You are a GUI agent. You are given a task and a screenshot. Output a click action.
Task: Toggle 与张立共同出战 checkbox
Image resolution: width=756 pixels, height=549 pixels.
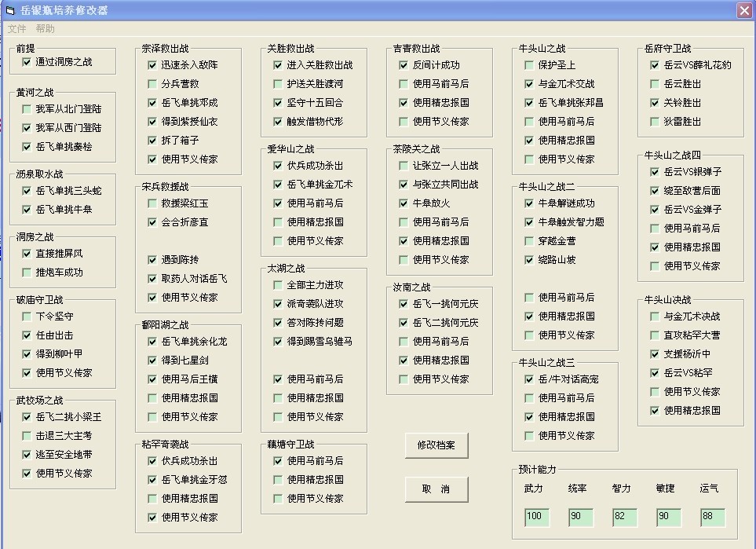(404, 185)
